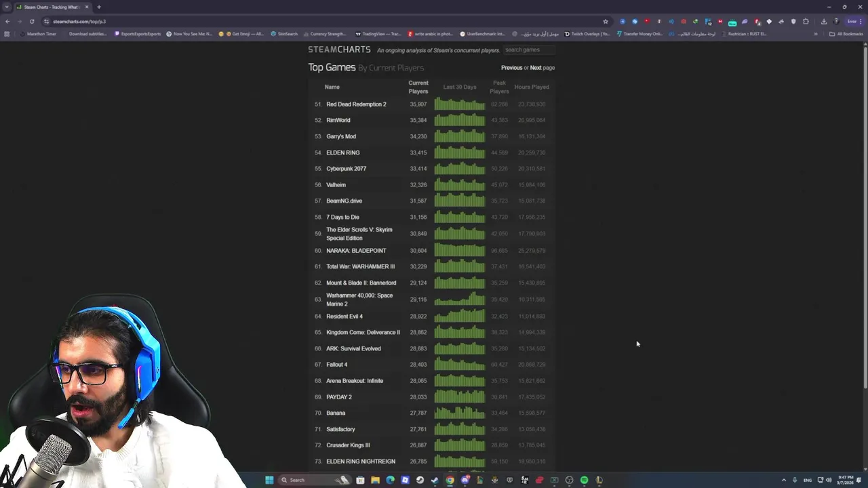Reload the page with the refresh icon
This screenshot has height=488, width=868.
(31, 21)
